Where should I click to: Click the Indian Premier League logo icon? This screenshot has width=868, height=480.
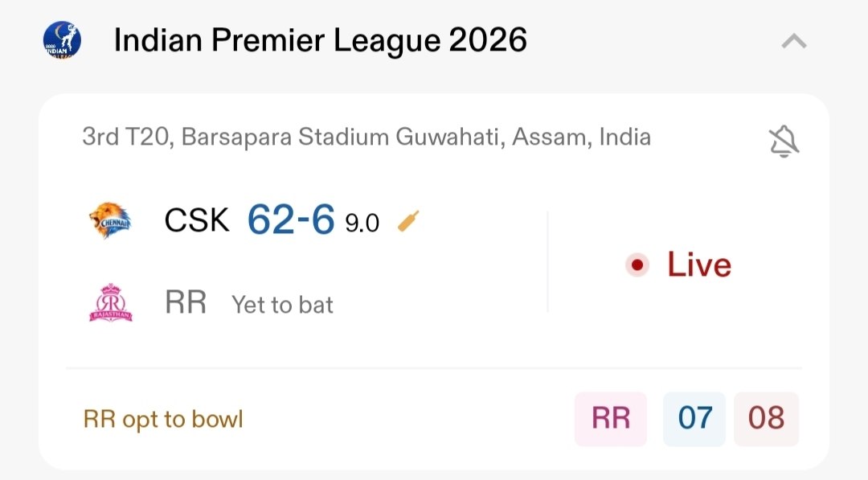62,39
